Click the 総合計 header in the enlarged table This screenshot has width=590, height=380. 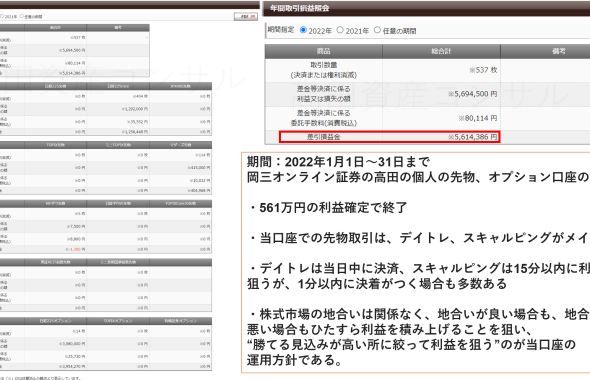point(441,51)
